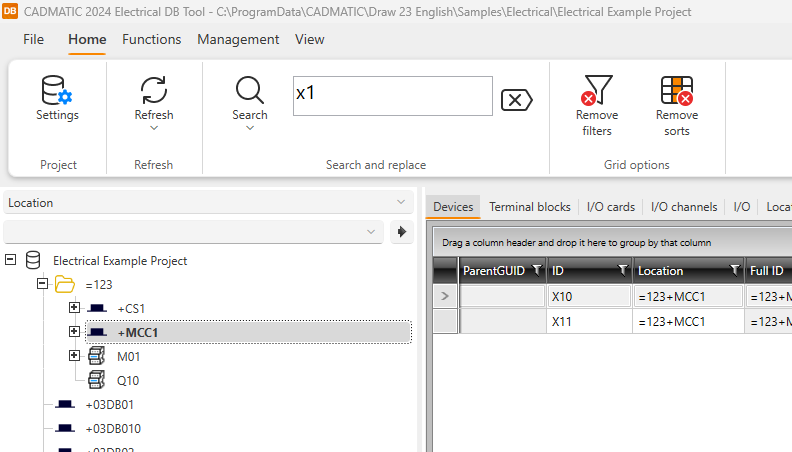Select the Q10 tree label
Screen dimensions: 792x452
[x=128, y=380]
